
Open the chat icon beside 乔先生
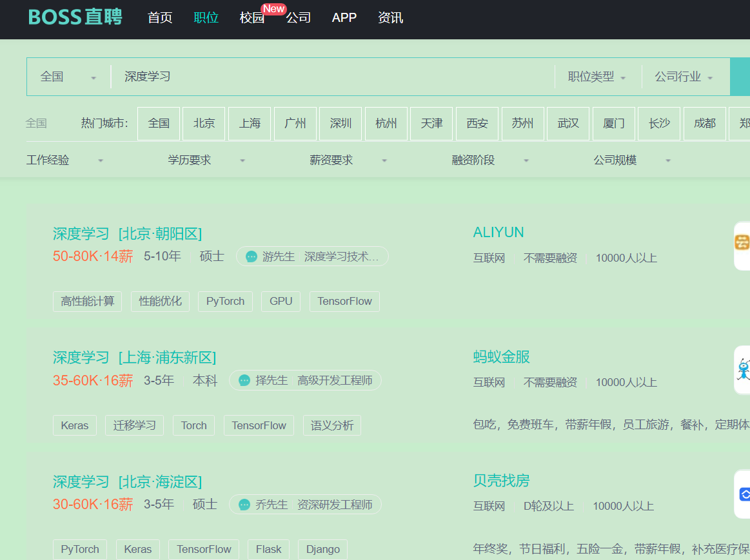244,505
